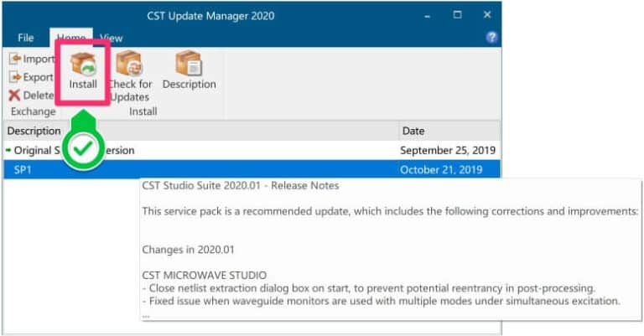The height and width of the screenshot is (336, 644).
Task: Close the CST Update Manager window
Action: 487,14
